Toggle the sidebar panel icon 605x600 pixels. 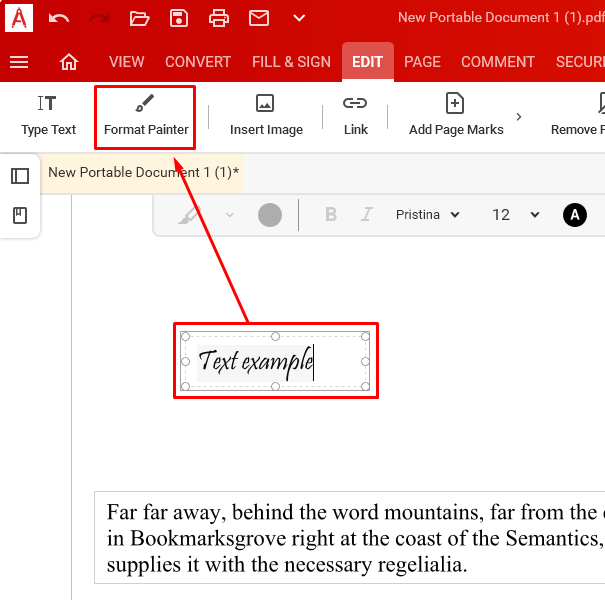pos(20,176)
